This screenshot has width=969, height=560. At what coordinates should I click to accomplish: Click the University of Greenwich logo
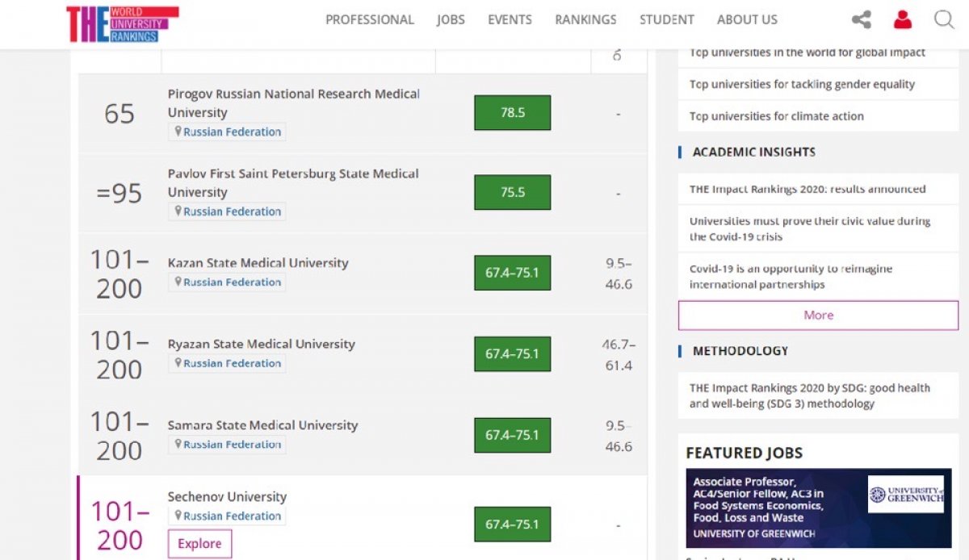pos(905,495)
